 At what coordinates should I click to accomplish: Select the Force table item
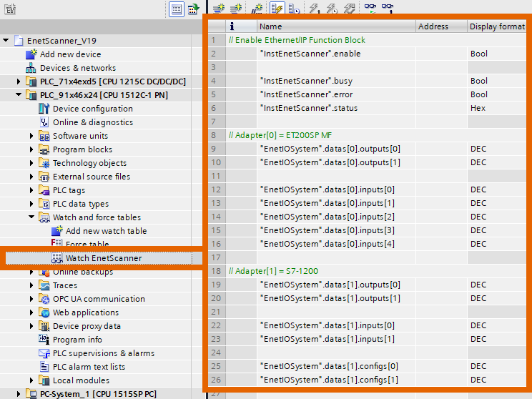click(87, 244)
